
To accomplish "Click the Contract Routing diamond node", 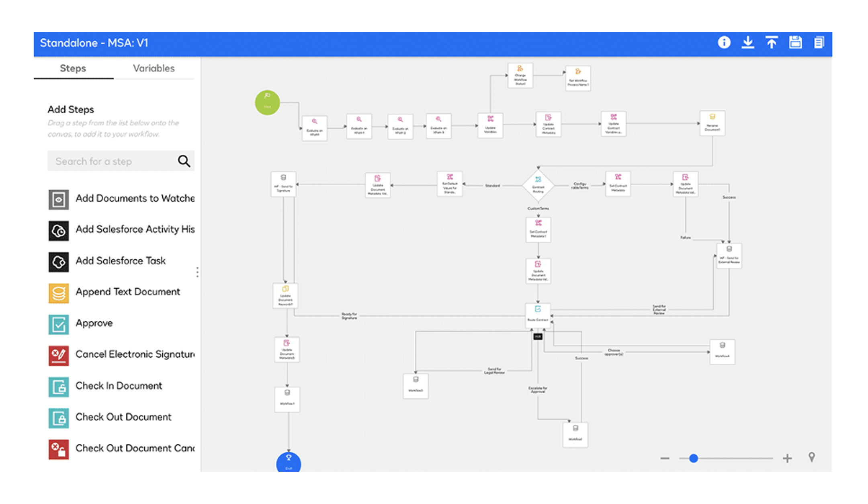I will coord(538,185).
